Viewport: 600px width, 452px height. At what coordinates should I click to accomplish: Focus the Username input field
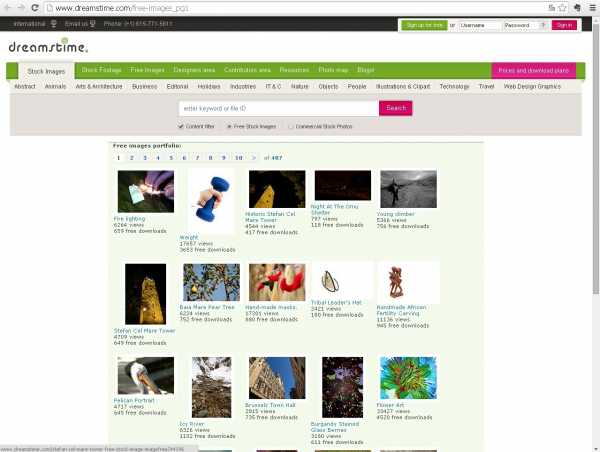click(480, 25)
